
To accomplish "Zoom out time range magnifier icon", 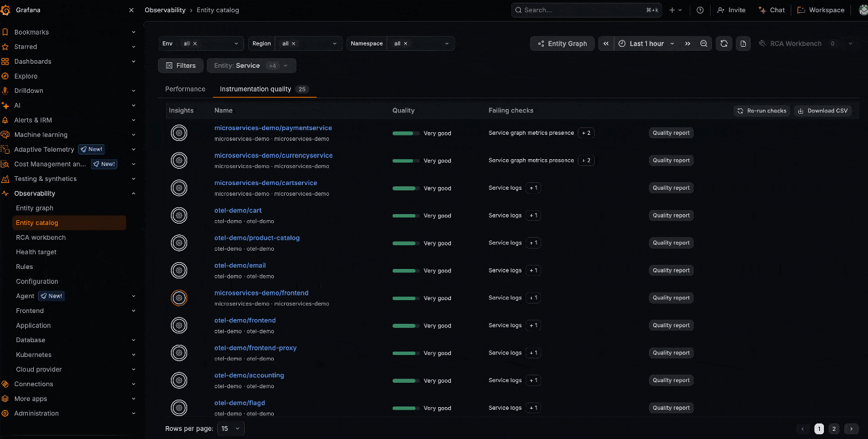I will [x=704, y=43].
